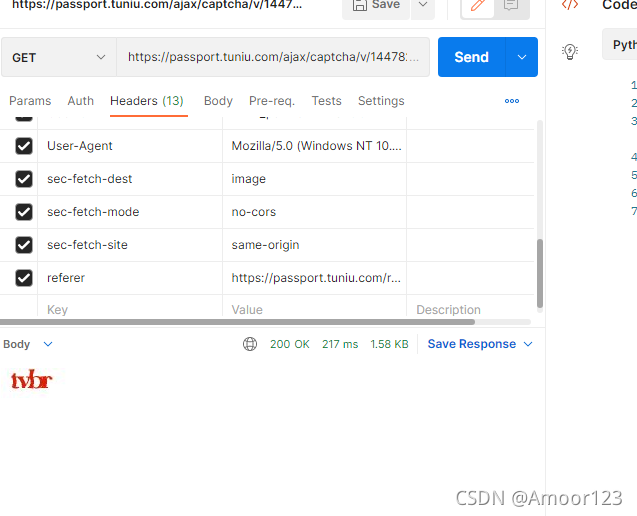The width and height of the screenshot is (637, 516).
Task: Open the comments icon
Action: 511,5
